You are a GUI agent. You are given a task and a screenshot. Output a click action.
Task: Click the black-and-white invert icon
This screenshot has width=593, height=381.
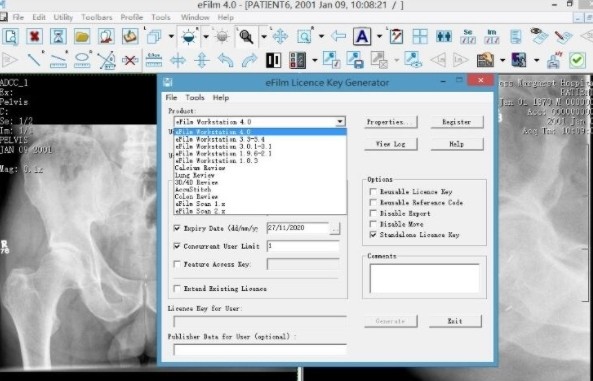coord(273,60)
